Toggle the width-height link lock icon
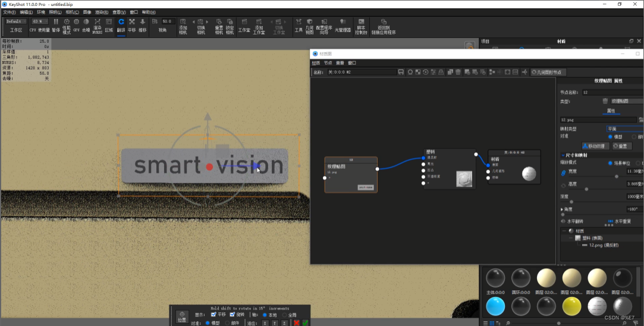644x326 pixels. [564, 173]
